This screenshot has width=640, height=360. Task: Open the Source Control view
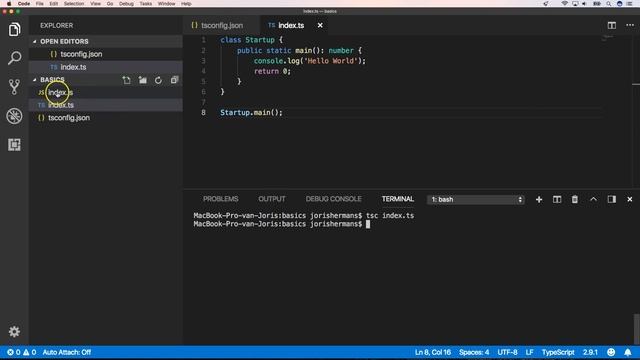pos(14,87)
